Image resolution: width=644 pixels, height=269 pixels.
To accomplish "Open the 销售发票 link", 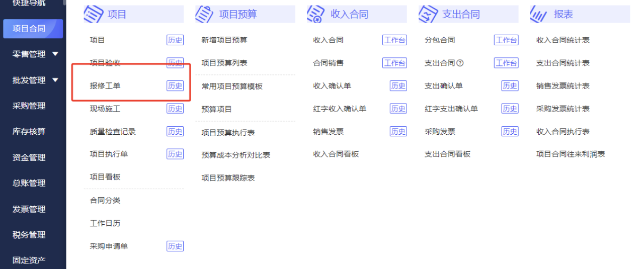I will [x=328, y=132].
